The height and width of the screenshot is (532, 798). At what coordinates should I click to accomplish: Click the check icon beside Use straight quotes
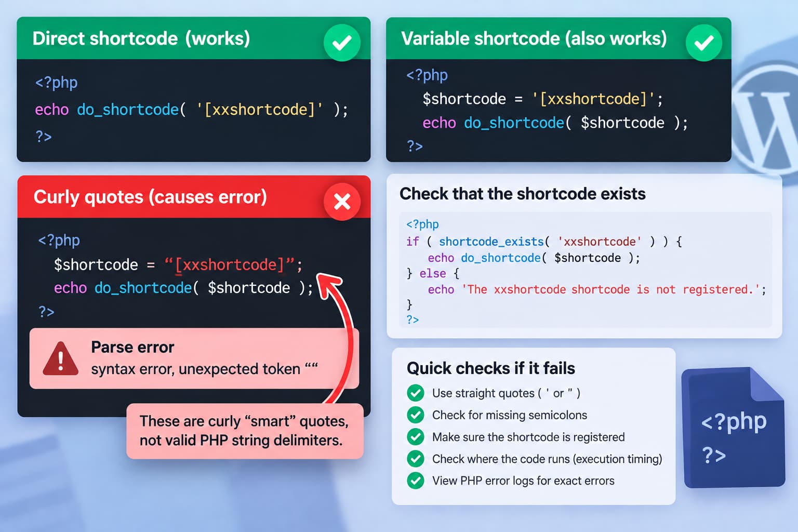coord(416,393)
